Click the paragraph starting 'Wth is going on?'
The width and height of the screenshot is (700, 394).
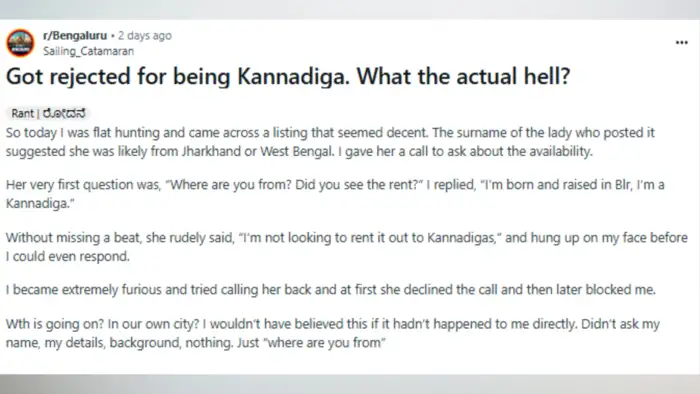333,333
